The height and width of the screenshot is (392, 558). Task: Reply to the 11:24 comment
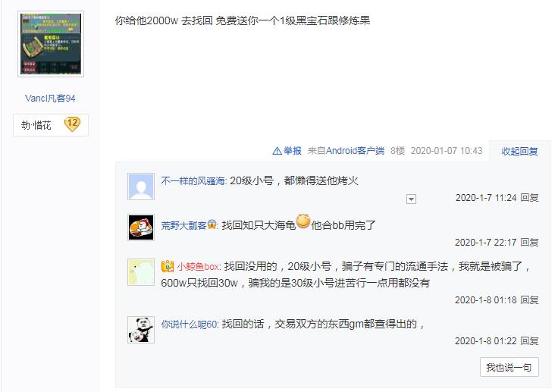[529, 198]
